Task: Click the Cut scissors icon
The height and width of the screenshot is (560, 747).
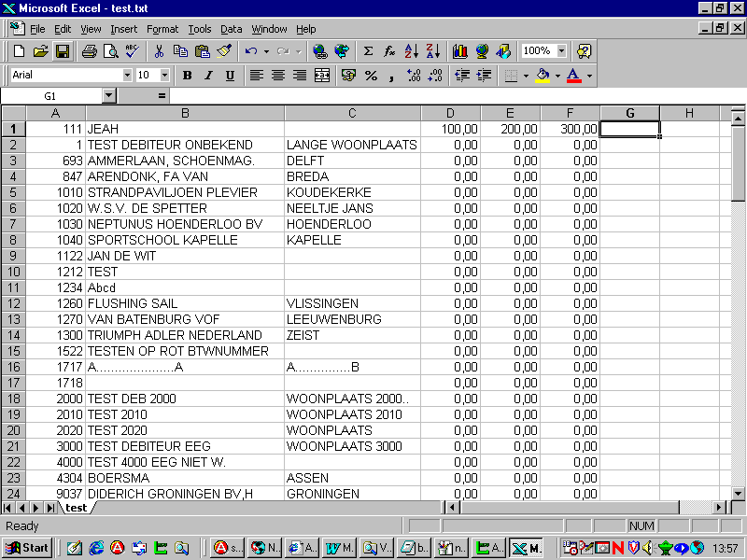Action: pos(159,51)
